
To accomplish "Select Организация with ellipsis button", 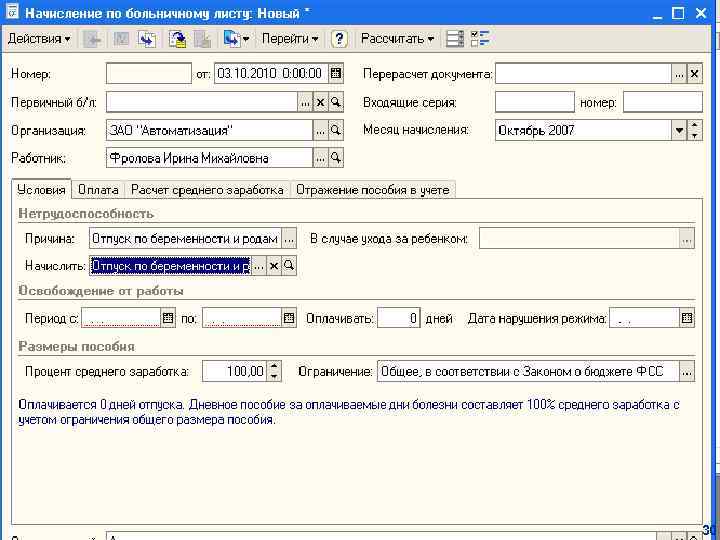I will (x=321, y=131).
